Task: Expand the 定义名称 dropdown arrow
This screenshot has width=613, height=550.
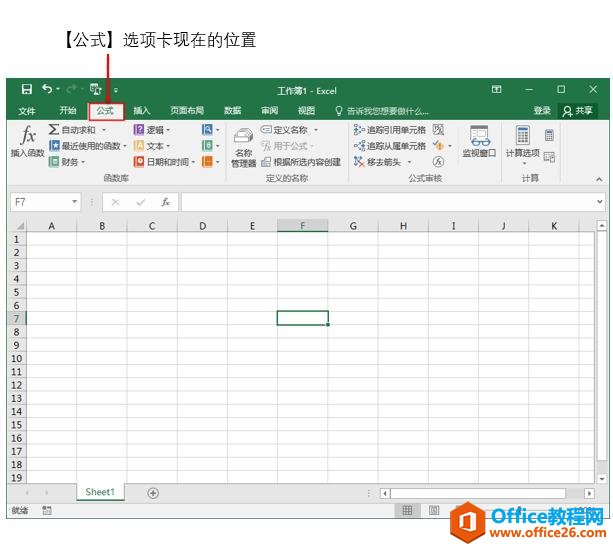Action: 316,130
